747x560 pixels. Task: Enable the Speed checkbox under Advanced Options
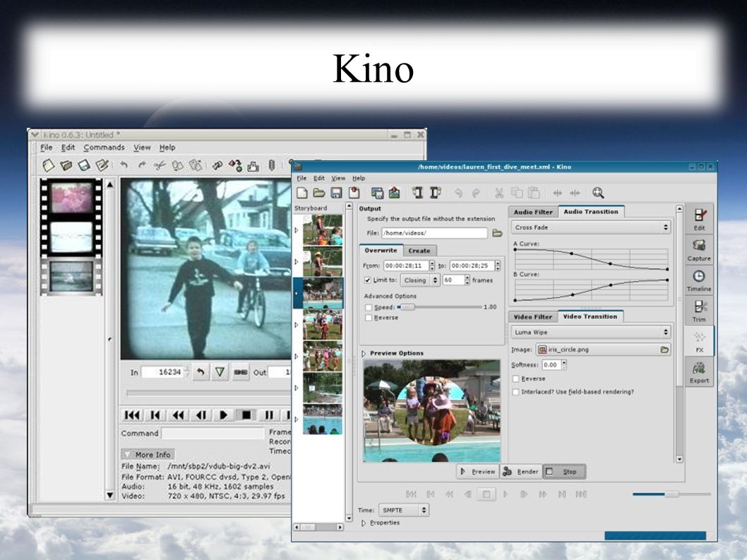[x=369, y=307]
